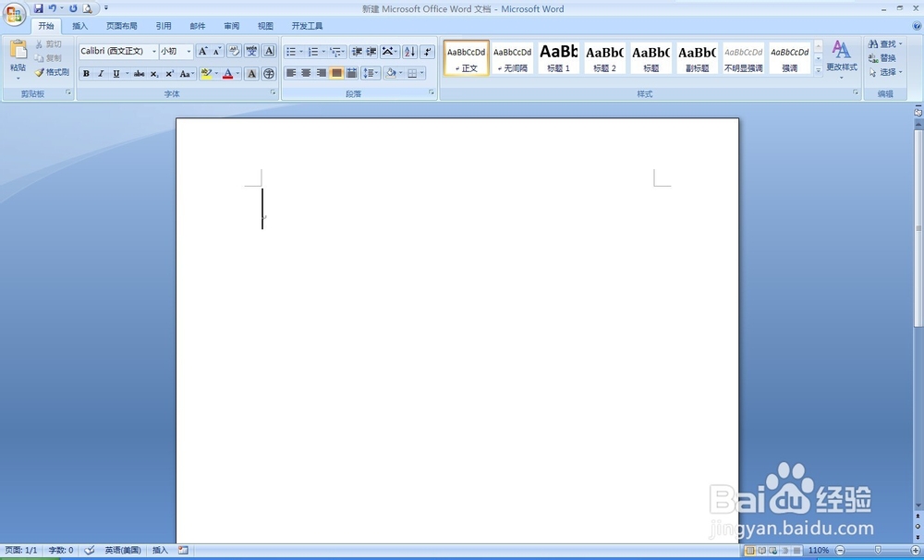Apply the 无间隔 style
924x560 pixels.
point(512,58)
